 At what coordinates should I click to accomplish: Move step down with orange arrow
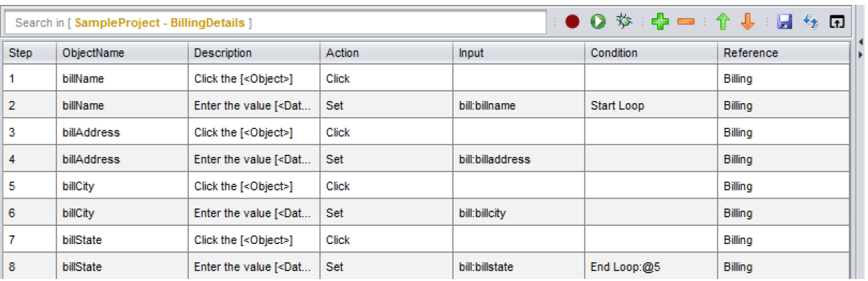pos(747,22)
